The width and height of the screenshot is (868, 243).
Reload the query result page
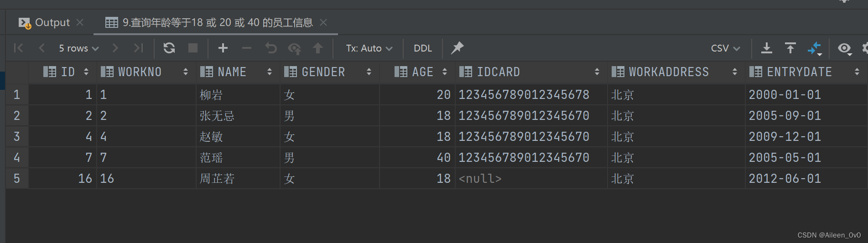(169, 48)
